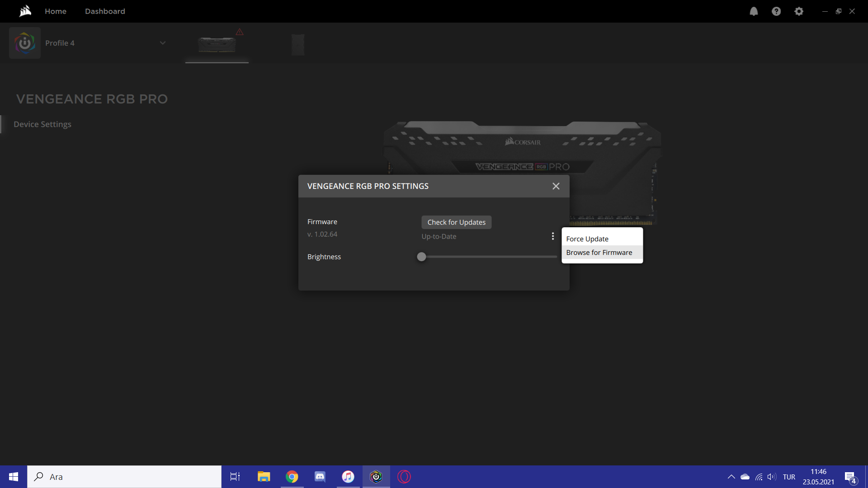Show hidden tray icons arrow
This screenshot has width=868, height=488.
731,477
